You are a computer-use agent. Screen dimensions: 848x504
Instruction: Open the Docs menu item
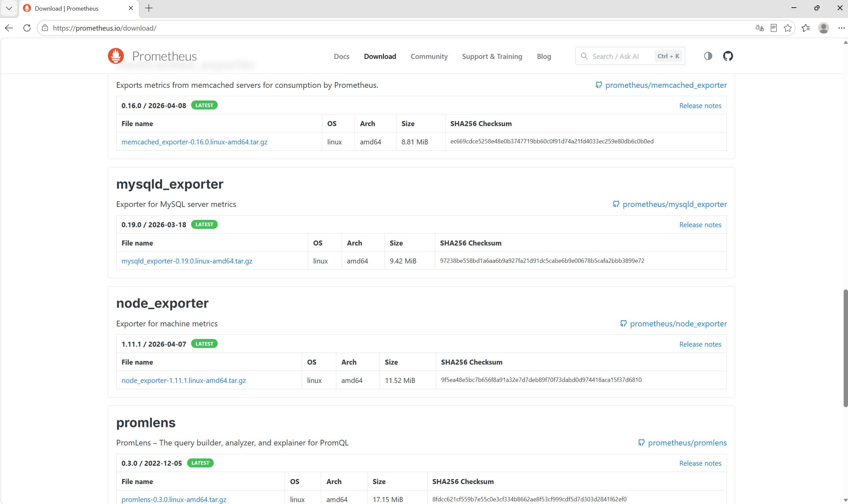point(342,56)
